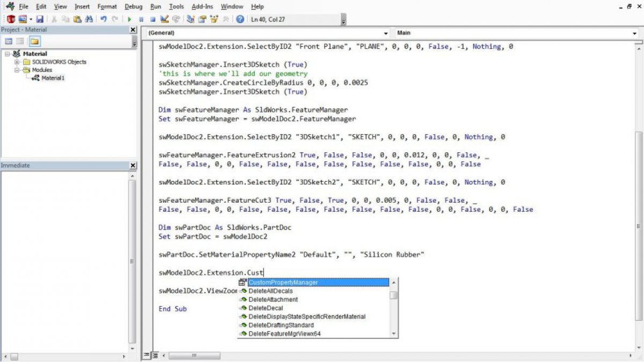Click the Paste icon in the toolbar
The height and width of the screenshot is (362, 644).
tap(77, 19)
